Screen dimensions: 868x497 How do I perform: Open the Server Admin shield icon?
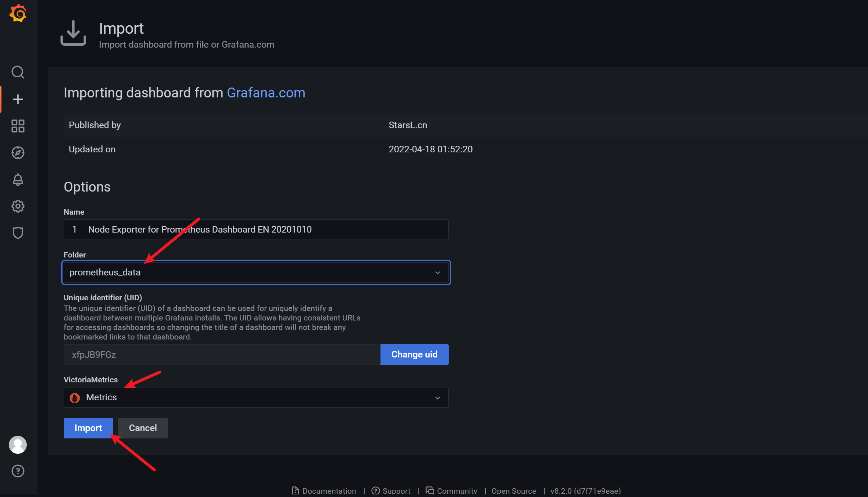pyautogui.click(x=18, y=233)
